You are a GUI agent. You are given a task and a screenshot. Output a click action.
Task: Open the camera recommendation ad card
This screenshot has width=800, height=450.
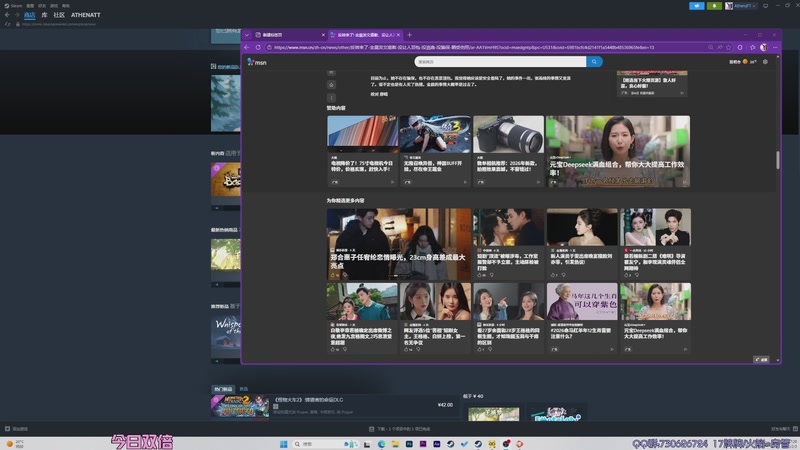point(508,151)
